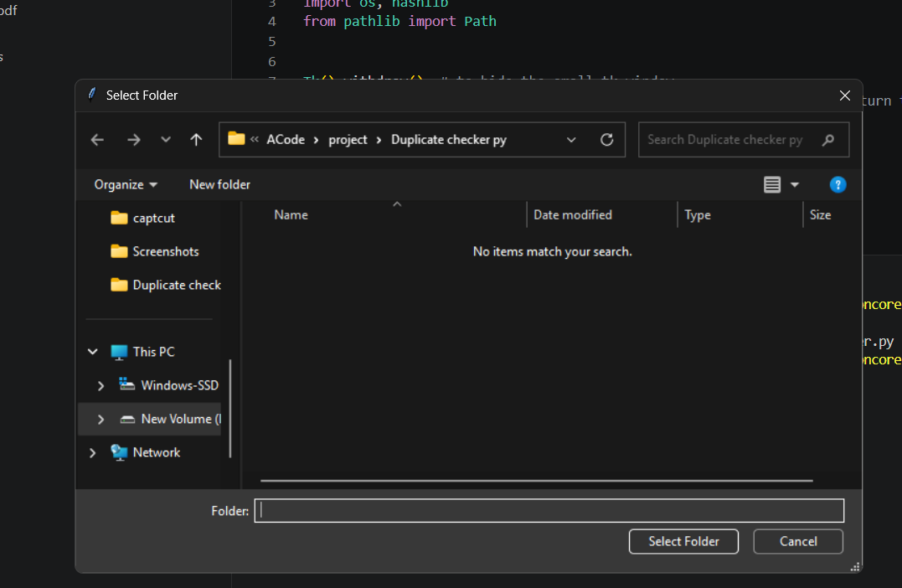902x588 pixels.
Task: Click the Windows-SSD drive icon
Action: (x=126, y=384)
